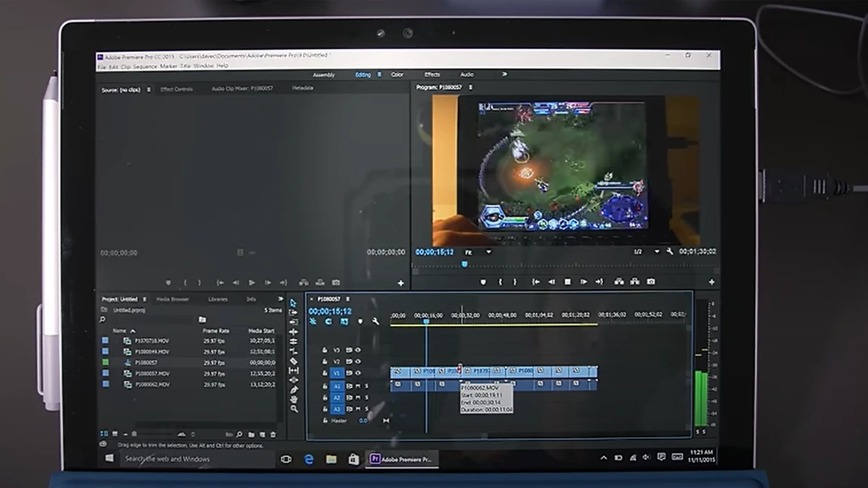Select the Selection tool arrow

click(294, 303)
